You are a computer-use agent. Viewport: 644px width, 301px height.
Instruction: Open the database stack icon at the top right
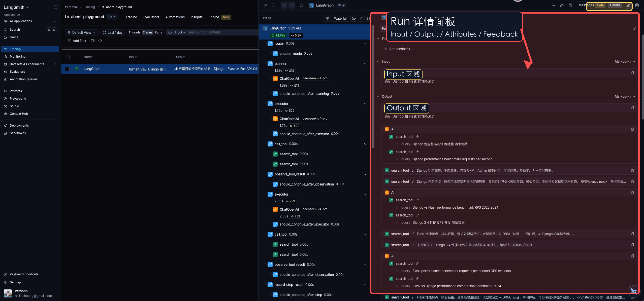[637, 5]
